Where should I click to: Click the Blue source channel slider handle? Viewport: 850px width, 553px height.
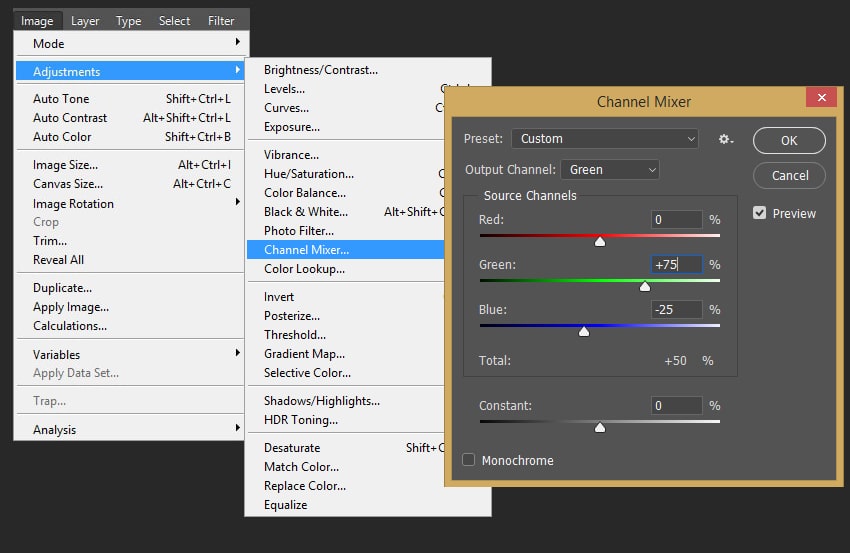(584, 331)
